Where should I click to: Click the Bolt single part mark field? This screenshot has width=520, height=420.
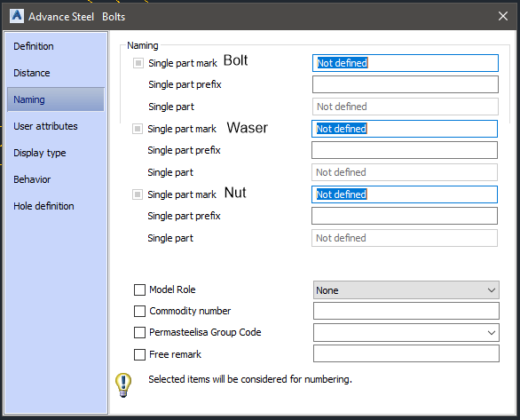point(406,63)
